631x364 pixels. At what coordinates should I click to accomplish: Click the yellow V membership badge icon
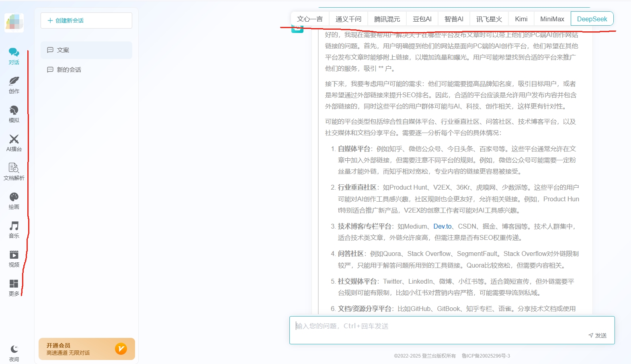121,349
